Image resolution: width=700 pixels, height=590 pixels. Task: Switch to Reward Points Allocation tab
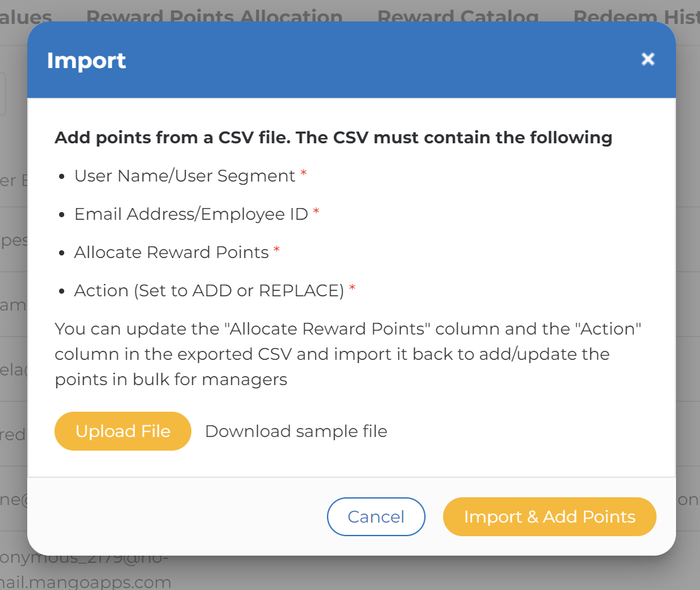click(x=214, y=15)
